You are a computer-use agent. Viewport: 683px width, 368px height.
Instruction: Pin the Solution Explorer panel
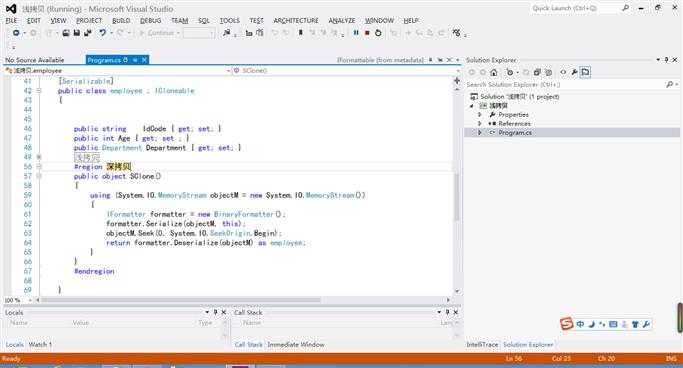click(666, 60)
